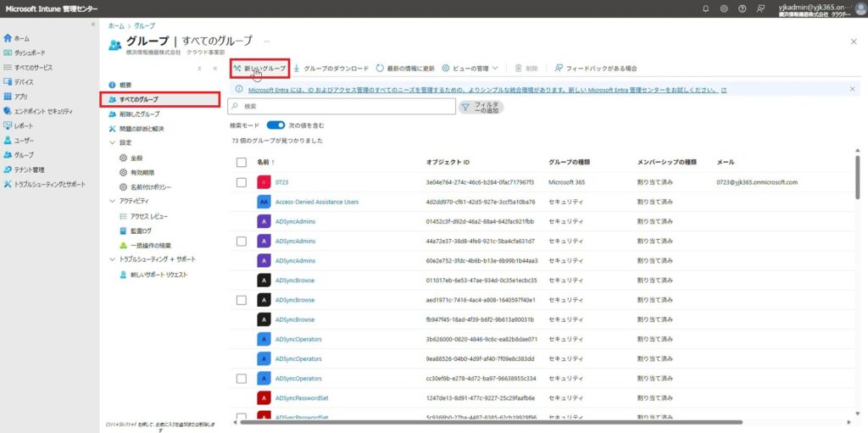Open ビューの管理 dropdown

pos(470,68)
